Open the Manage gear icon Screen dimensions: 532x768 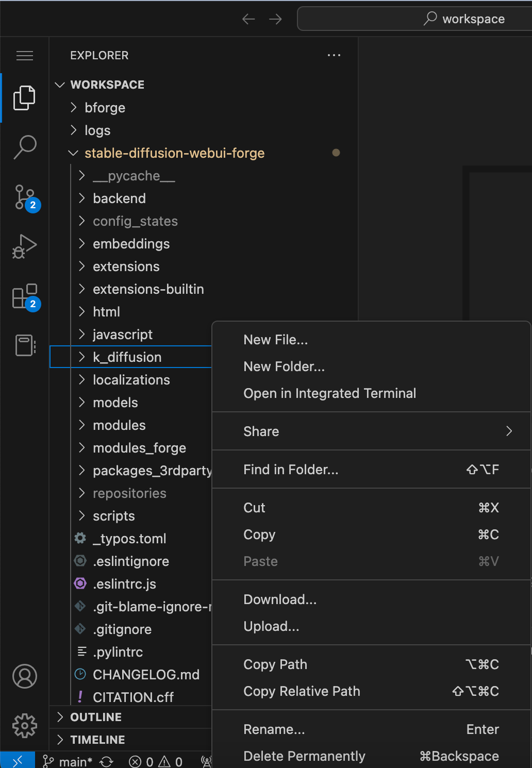[x=24, y=726]
